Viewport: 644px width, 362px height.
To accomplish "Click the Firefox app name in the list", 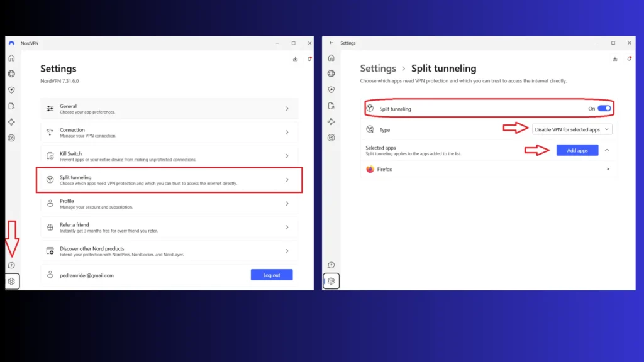I will [384, 169].
